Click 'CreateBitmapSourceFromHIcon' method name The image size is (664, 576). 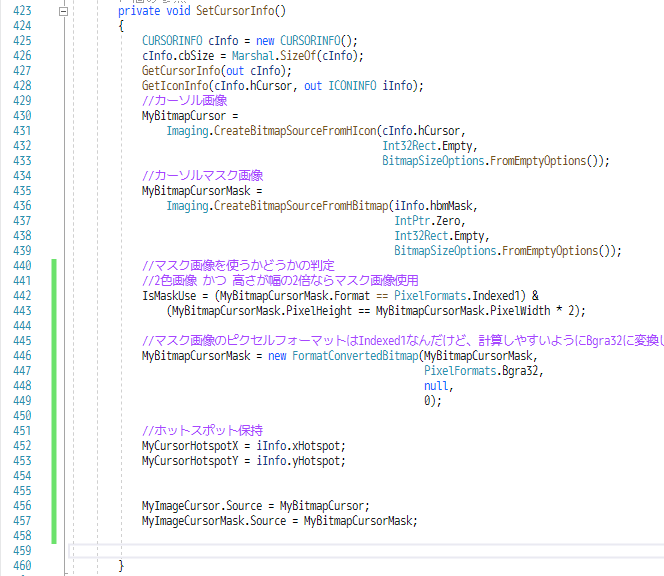coord(295,131)
